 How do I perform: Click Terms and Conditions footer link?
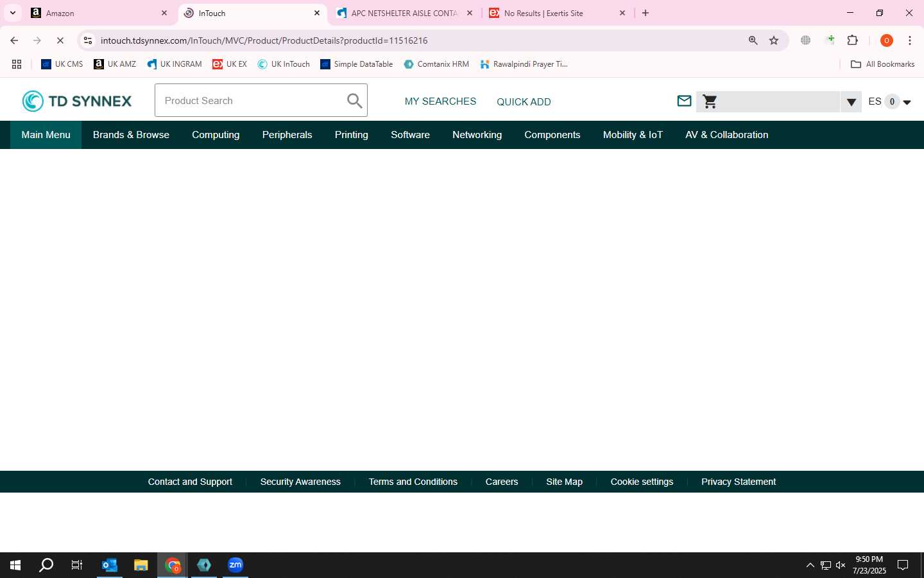click(413, 482)
